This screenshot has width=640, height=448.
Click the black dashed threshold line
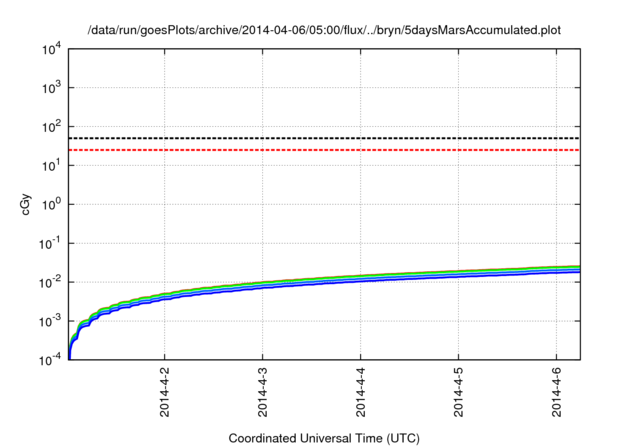coord(324,138)
